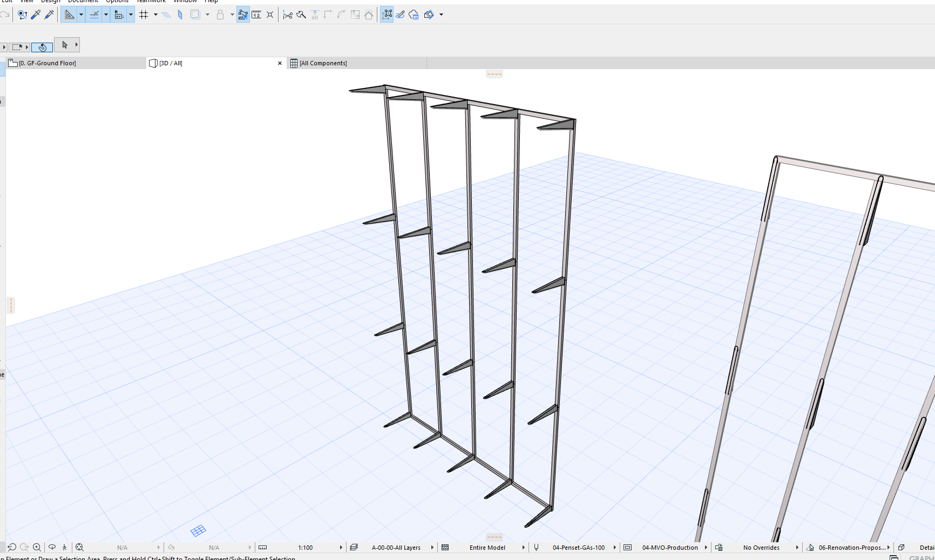The width and height of the screenshot is (935, 560).
Task: Open the 1:100 scale dropdown
Action: pyautogui.click(x=305, y=547)
